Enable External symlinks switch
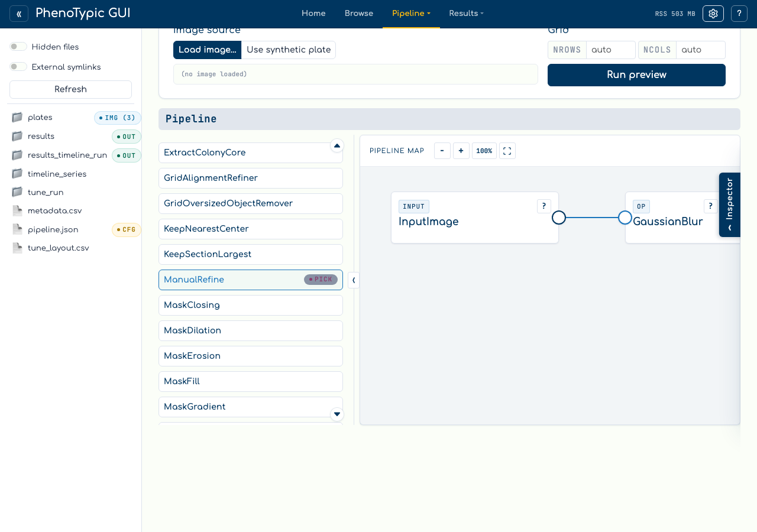The image size is (757, 532). pos(18,67)
